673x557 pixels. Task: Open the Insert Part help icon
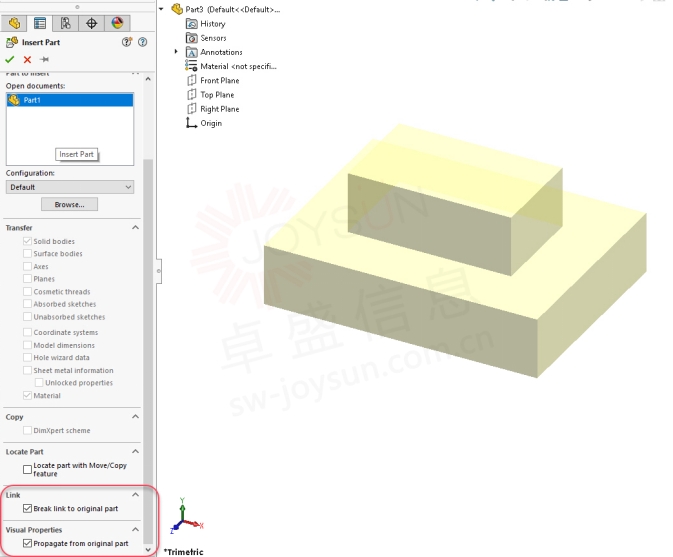pos(142,42)
